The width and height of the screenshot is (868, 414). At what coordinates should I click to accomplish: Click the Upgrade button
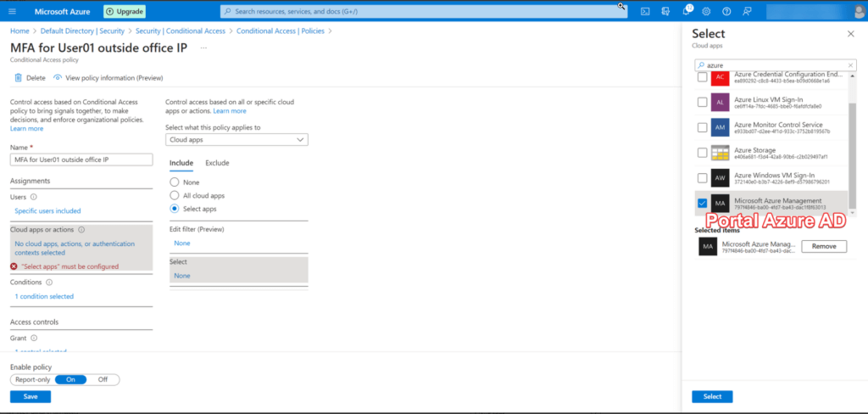pyautogui.click(x=125, y=11)
